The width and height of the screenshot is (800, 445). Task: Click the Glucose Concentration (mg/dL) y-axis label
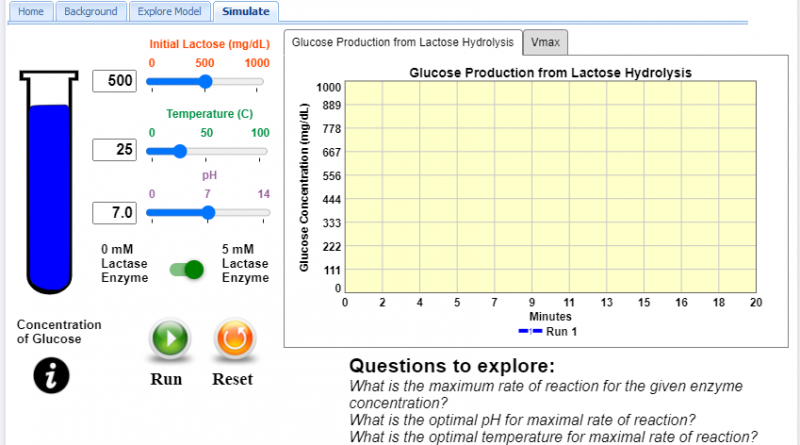304,188
